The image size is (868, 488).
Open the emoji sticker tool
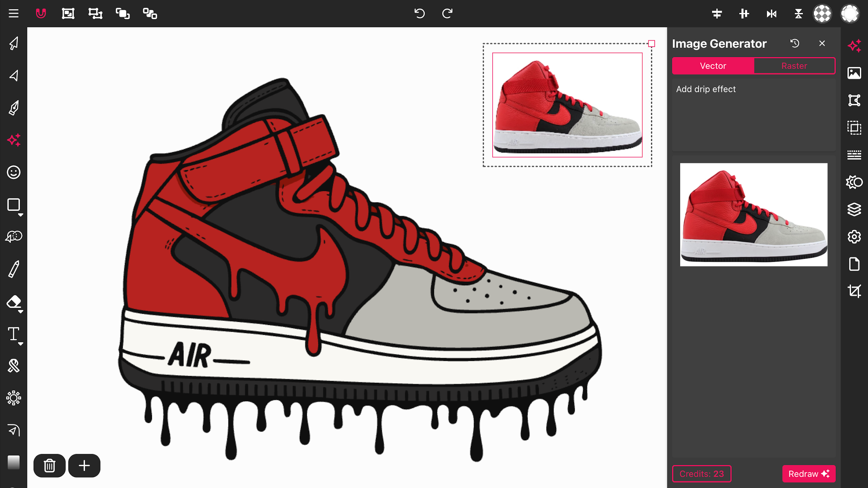(x=14, y=172)
